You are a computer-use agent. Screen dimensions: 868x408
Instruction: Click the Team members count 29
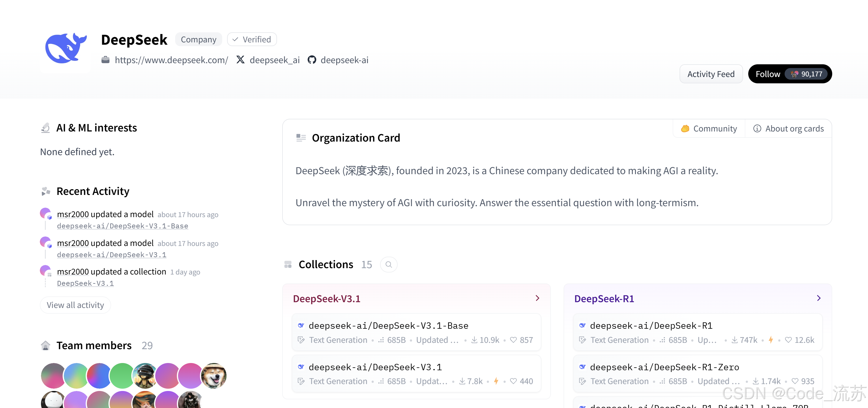tap(147, 345)
